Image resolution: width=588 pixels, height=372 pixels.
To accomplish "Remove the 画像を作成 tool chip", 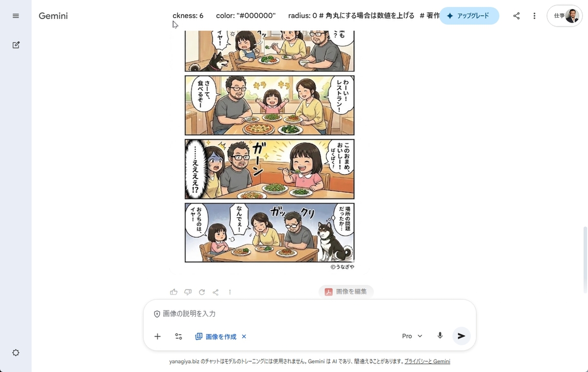I will coord(244,337).
